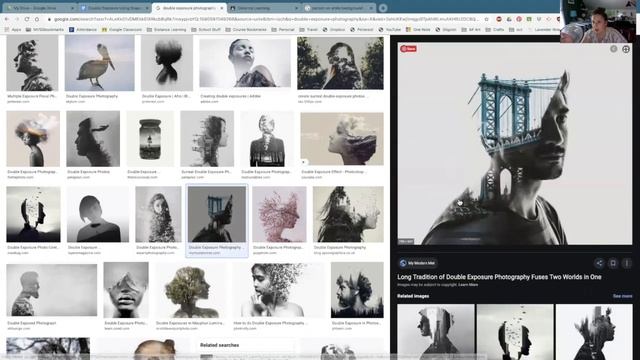
Task: Expand the Distance Learning bookmark folder
Action: point(166,30)
